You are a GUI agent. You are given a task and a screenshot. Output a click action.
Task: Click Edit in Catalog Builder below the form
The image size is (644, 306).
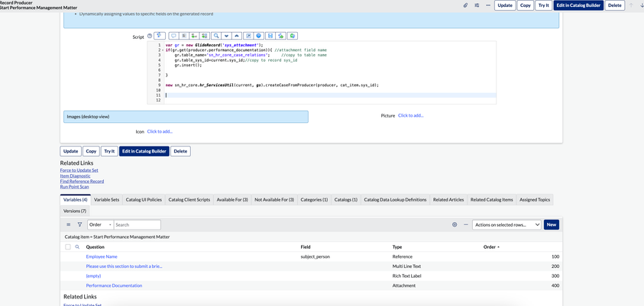pyautogui.click(x=144, y=151)
